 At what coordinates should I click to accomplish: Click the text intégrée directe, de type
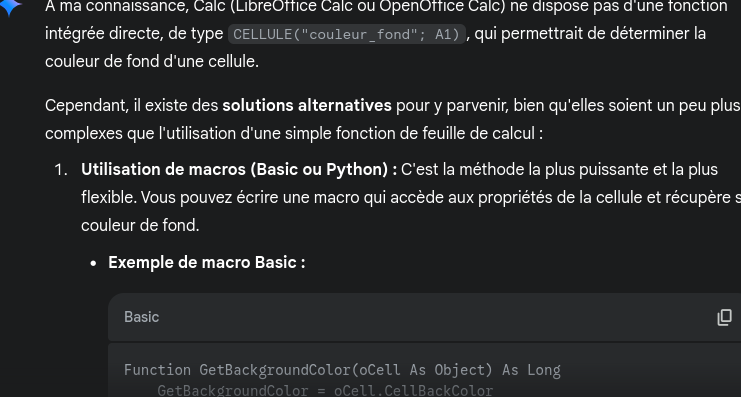[x=134, y=34]
